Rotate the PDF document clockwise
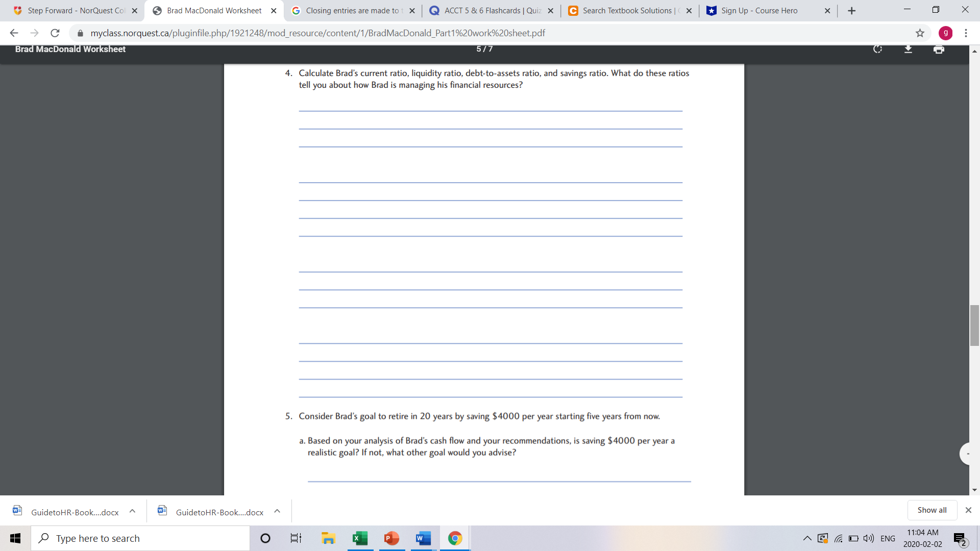 (877, 49)
